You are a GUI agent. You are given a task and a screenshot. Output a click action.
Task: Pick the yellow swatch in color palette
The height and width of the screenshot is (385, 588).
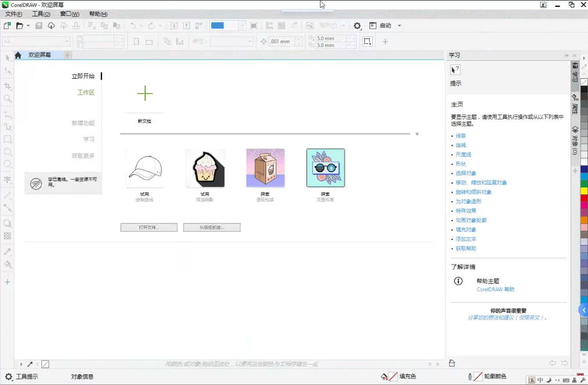click(x=584, y=191)
